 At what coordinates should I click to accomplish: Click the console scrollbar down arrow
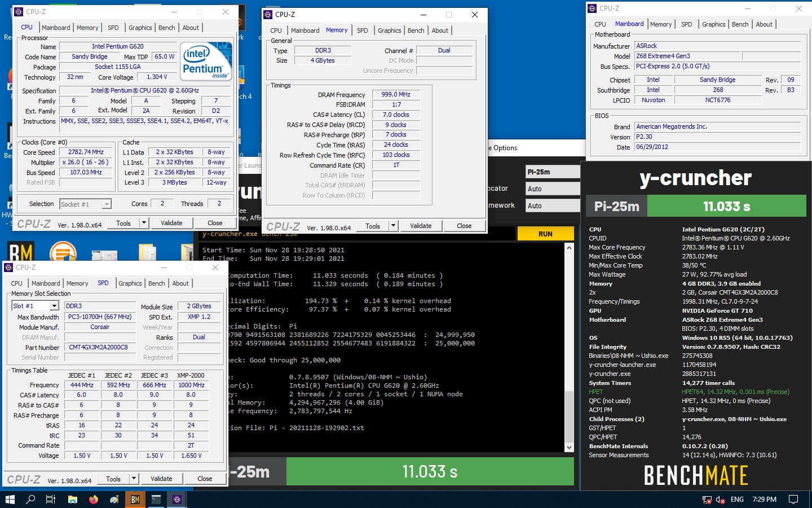(x=569, y=447)
